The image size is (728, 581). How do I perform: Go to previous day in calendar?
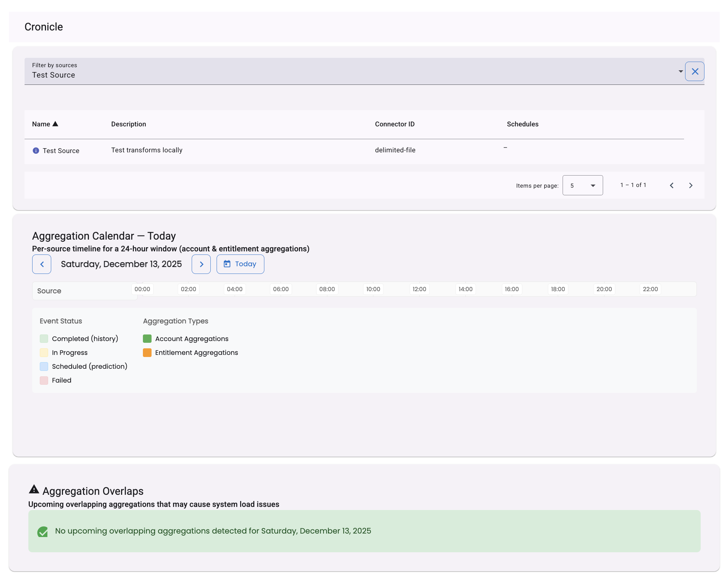click(x=42, y=264)
